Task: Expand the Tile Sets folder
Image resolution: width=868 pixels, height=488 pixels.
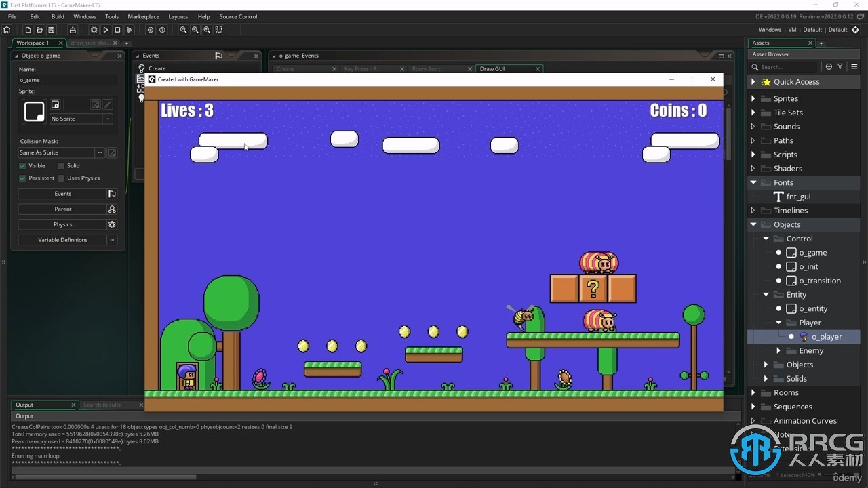Action: (x=753, y=113)
